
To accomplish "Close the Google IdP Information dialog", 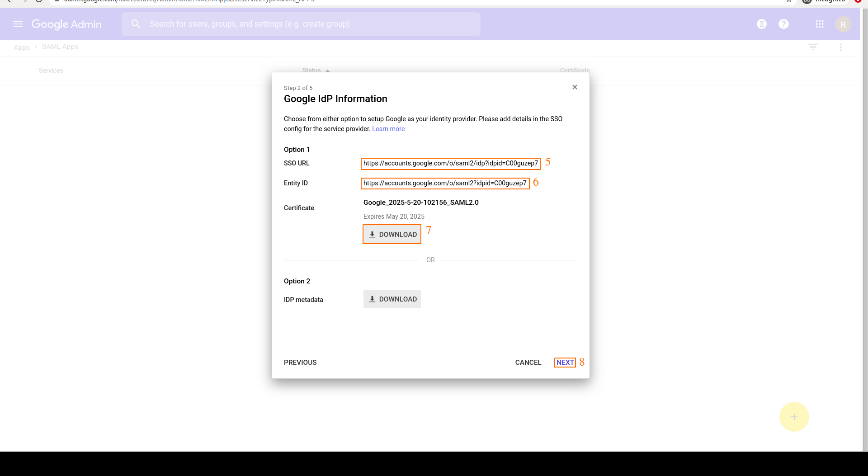I will pos(575,87).
